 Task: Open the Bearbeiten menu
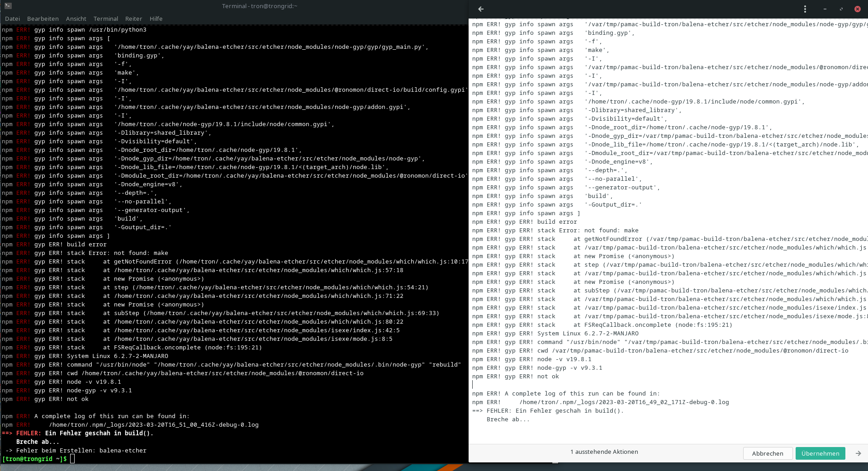coord(43,19)
